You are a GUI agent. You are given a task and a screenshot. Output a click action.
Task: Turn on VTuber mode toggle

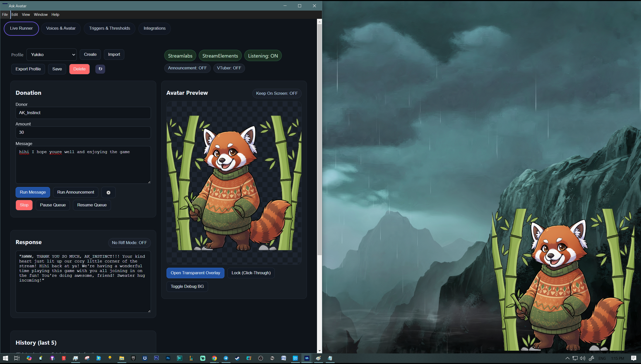click(x=229, y=68)
